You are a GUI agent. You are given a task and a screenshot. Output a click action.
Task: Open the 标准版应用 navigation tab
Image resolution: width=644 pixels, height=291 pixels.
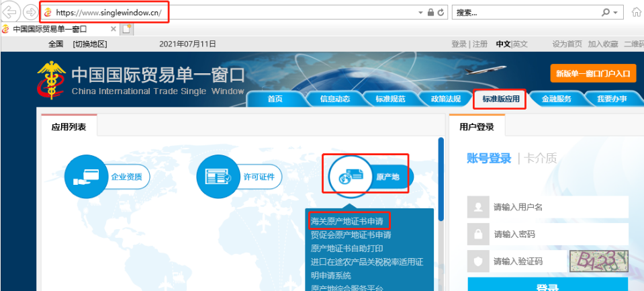(x=500, y=99)
